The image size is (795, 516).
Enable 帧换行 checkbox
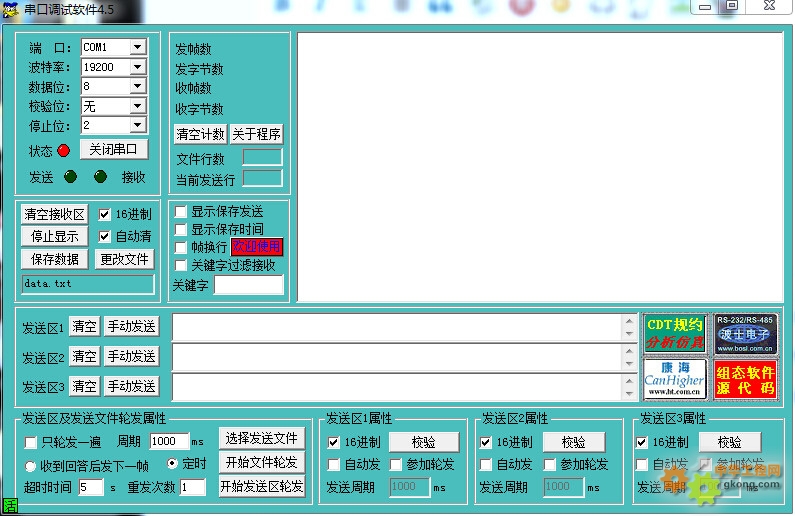(180, 247)
